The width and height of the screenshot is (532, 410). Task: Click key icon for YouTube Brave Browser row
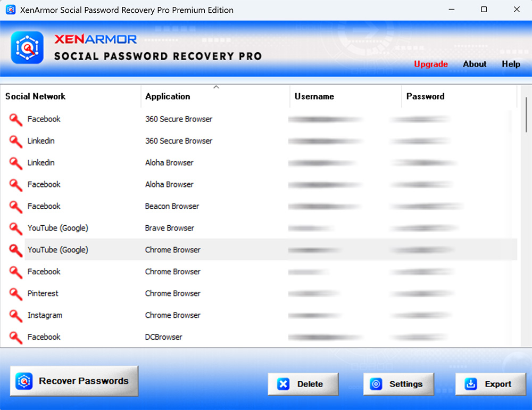click(15, 228)
